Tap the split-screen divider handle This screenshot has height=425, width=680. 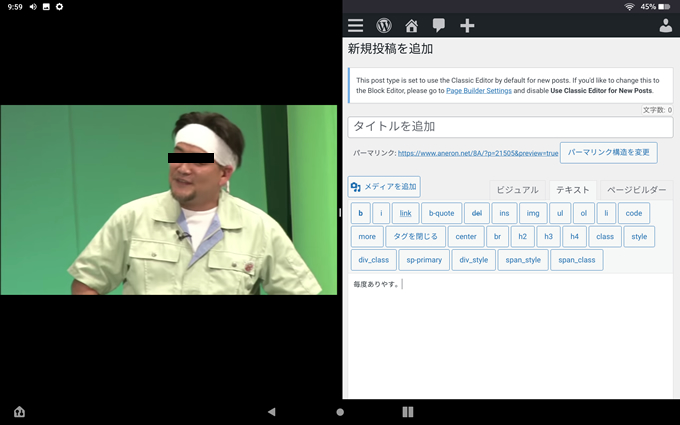click(340, 212)
